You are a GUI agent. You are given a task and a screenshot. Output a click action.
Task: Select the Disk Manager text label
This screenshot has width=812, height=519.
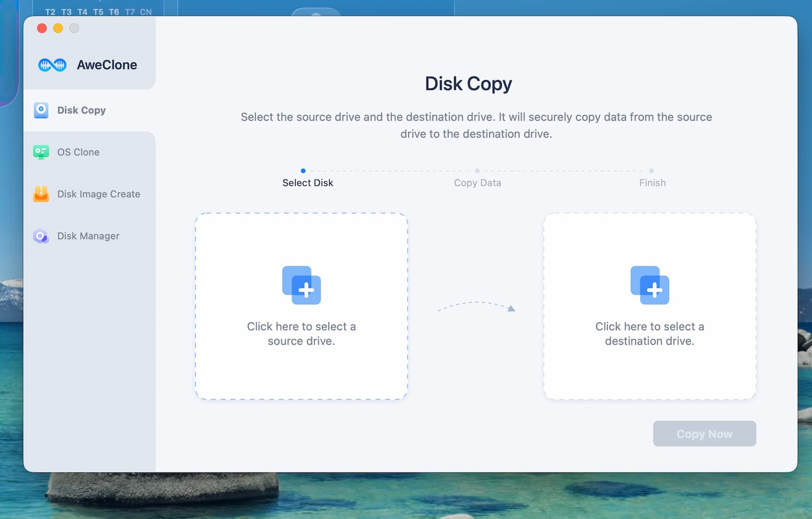88,236
